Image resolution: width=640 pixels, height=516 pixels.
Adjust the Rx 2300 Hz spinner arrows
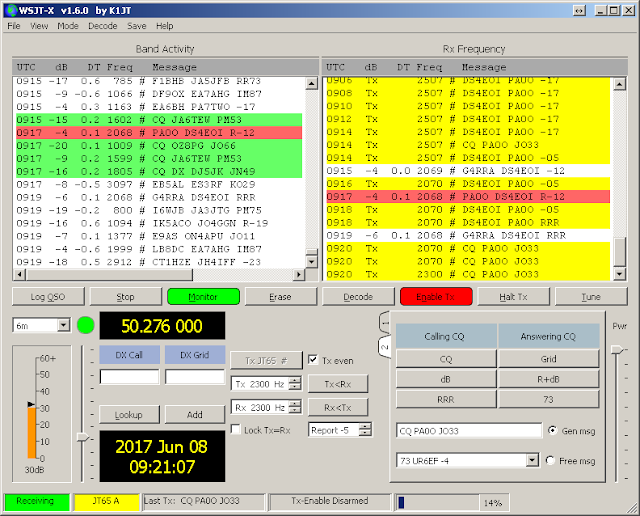click(295, 407)
